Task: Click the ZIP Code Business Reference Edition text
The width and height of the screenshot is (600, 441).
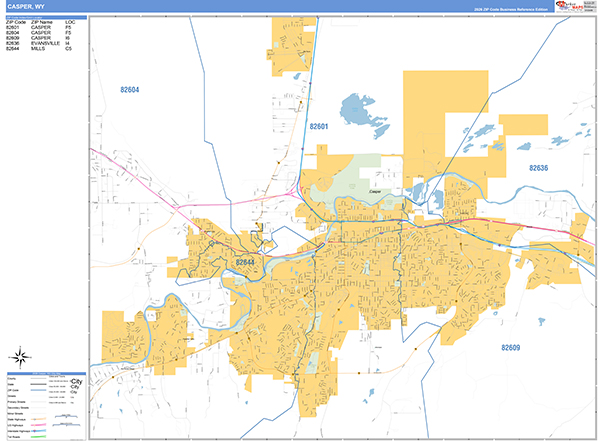Action: click(x=511, y=9)
